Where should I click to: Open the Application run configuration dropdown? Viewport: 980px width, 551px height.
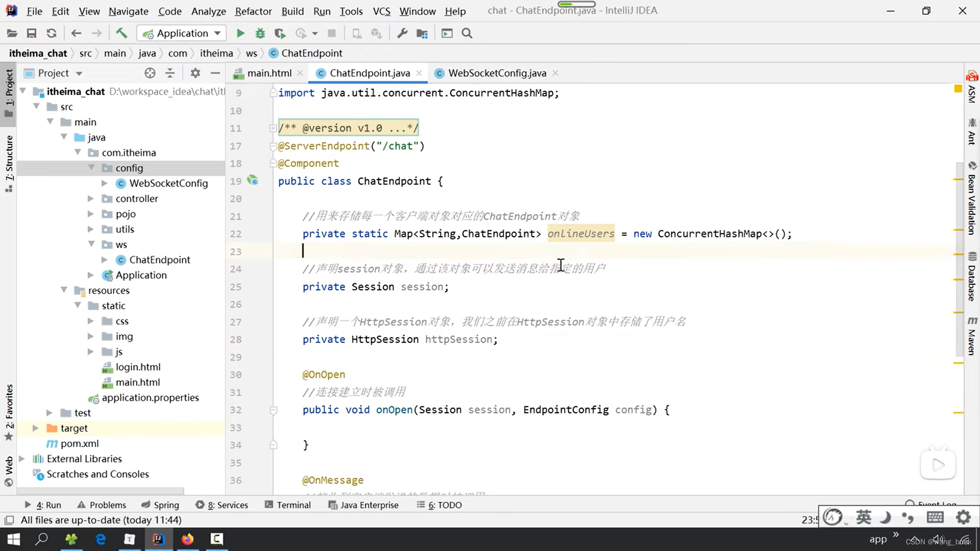182,34
